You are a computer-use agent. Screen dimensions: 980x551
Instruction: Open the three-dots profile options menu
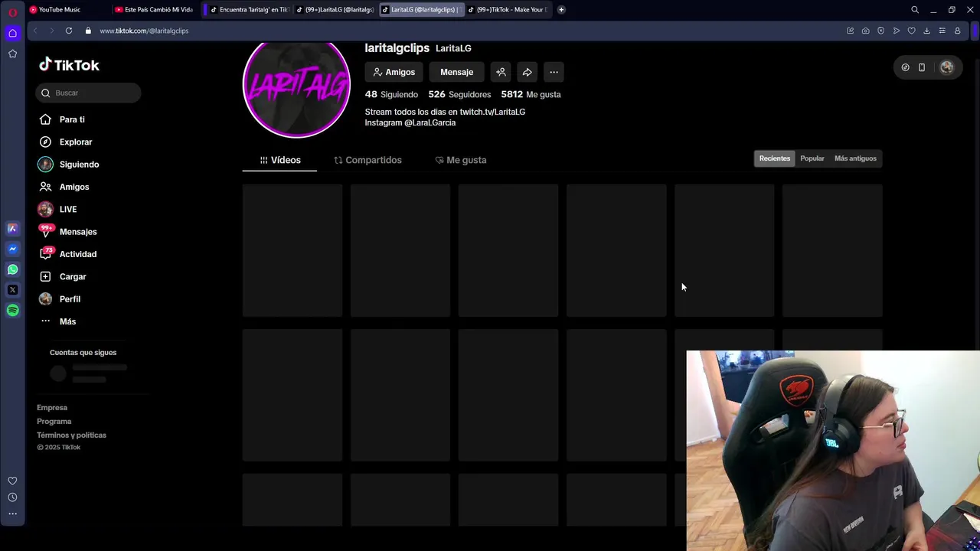click(x=554, y=72)
